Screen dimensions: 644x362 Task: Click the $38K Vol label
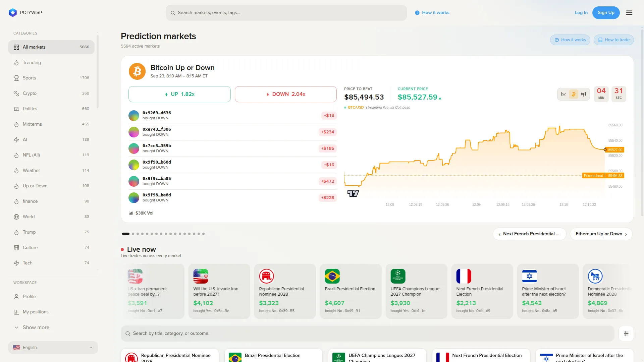[144, 213]
